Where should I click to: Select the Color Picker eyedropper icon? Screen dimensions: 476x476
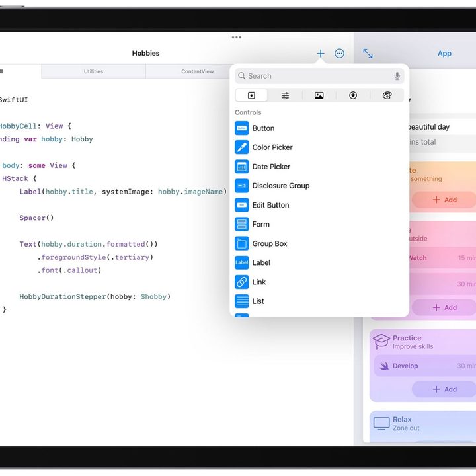coord(242,147)
